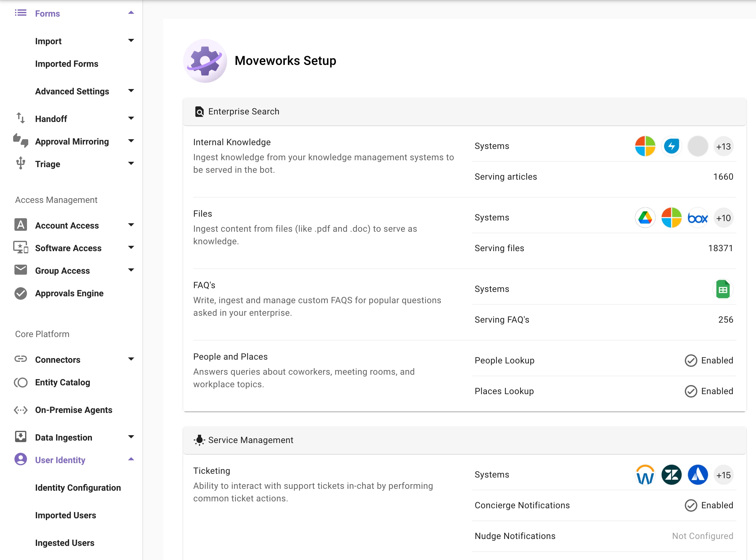Image resolution: width=756 pixels, height=560 pixels.
Task: Click the Google Drive icon in Files systems
Action: click(645, 218)
